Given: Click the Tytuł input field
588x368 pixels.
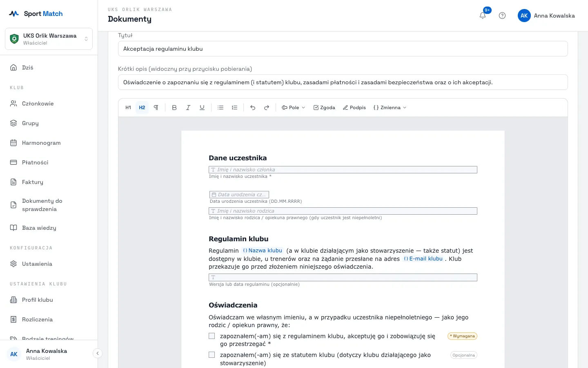Looking at the screenshot, I should coord(343,49).
